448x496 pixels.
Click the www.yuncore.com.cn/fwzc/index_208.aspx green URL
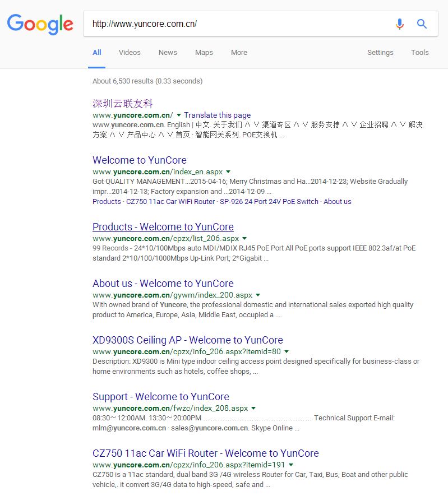tap(170, 409)
